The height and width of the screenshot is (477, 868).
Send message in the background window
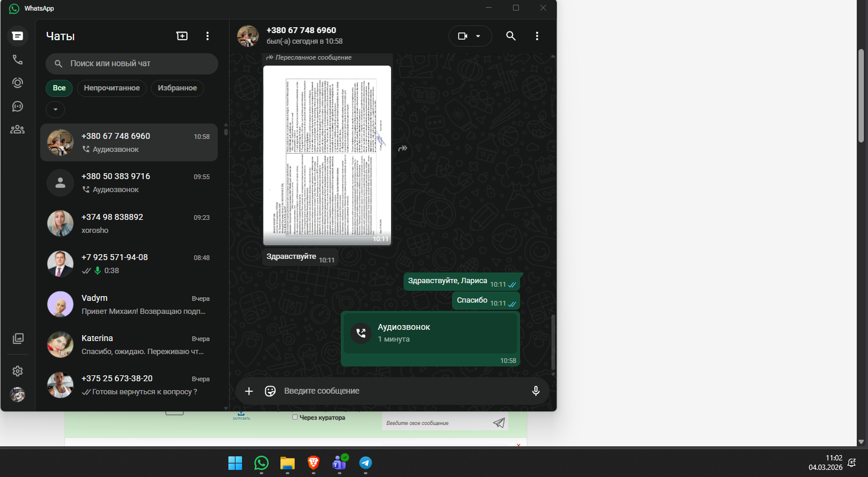click(499, 423)
